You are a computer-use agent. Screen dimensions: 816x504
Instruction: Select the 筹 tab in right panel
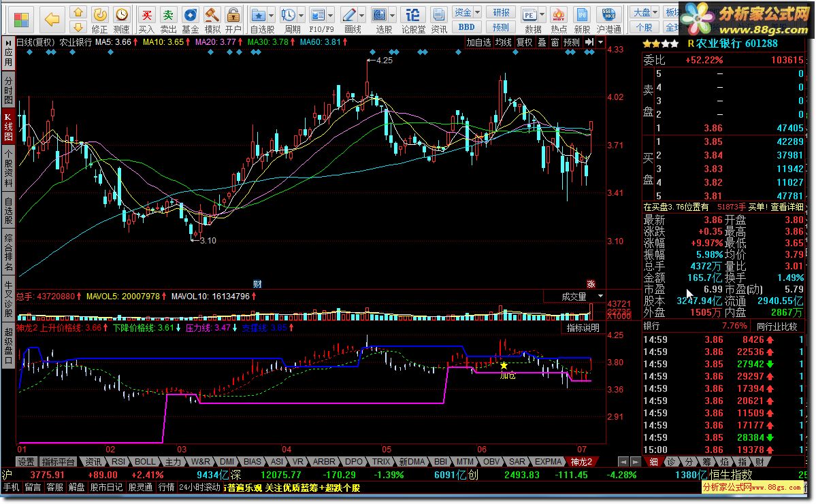[x=706, y=462]
